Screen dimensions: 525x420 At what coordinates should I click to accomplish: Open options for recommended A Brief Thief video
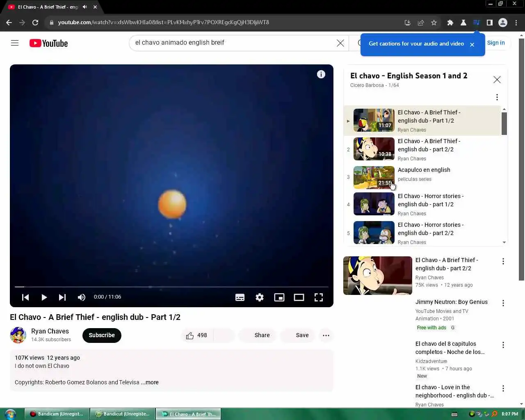coord(503,261)
